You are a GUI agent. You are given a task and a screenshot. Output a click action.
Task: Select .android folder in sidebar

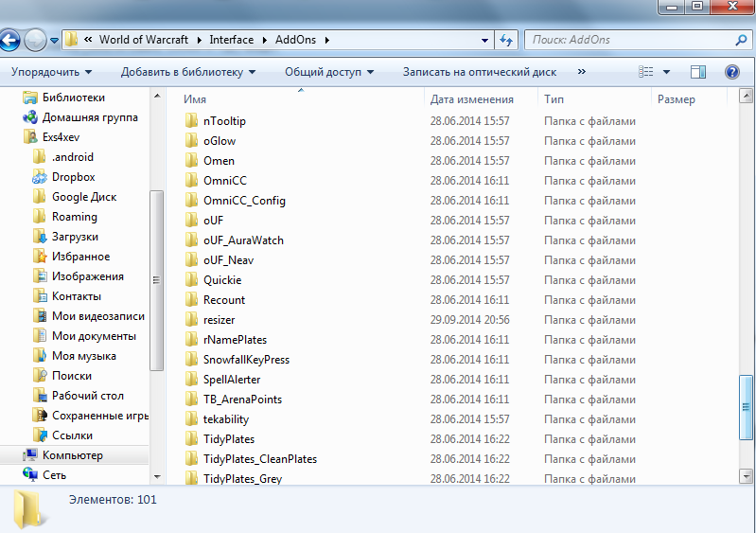point(63,157)
